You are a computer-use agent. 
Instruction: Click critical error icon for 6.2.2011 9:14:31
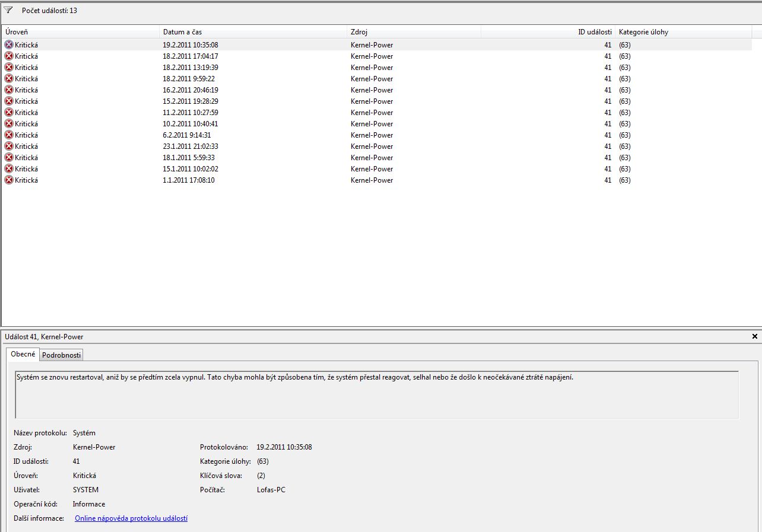9,135
